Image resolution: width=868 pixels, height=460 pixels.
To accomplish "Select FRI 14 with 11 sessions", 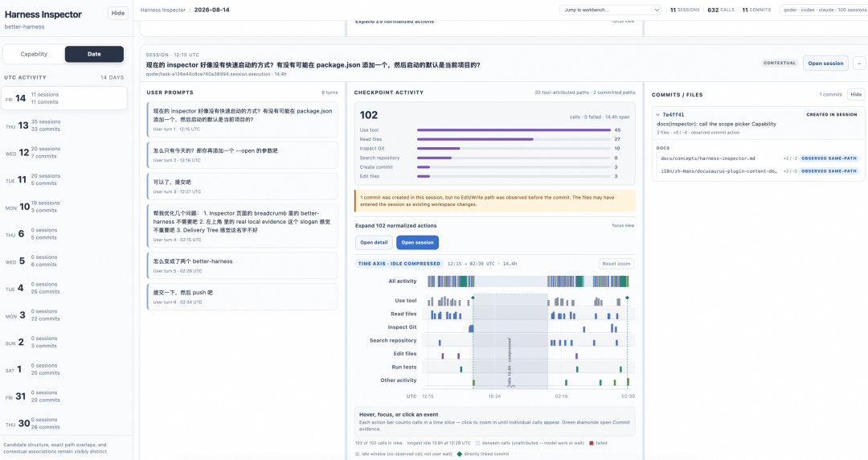I will 64,98.
